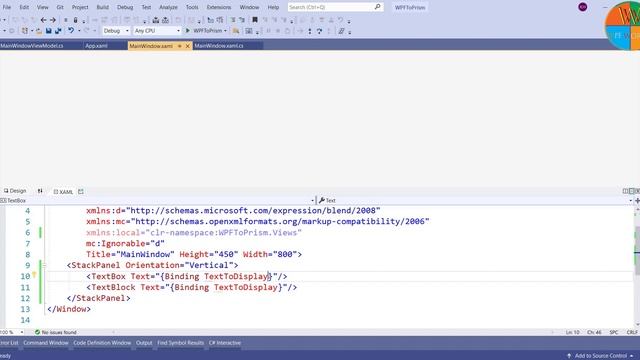Screen dimensions: 640x360
Task: Click the CRLF line ending indicator
Action: pos(632,332)
